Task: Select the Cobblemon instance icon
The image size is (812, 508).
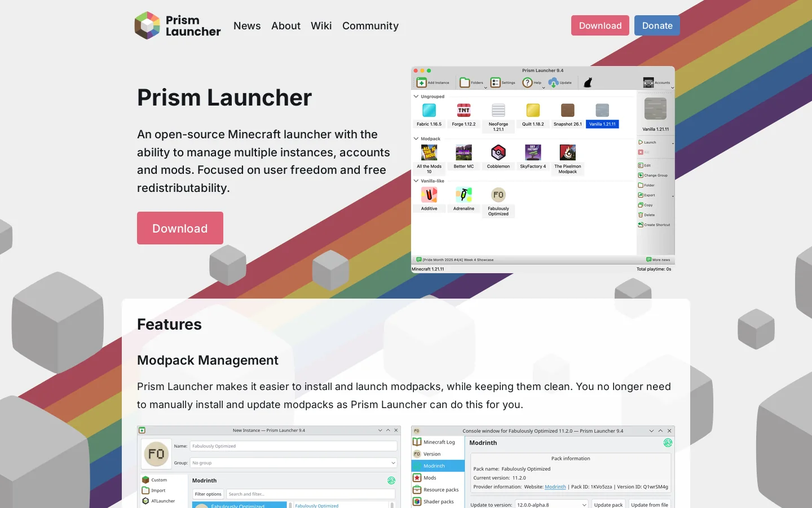Action: tap(498, 152)
